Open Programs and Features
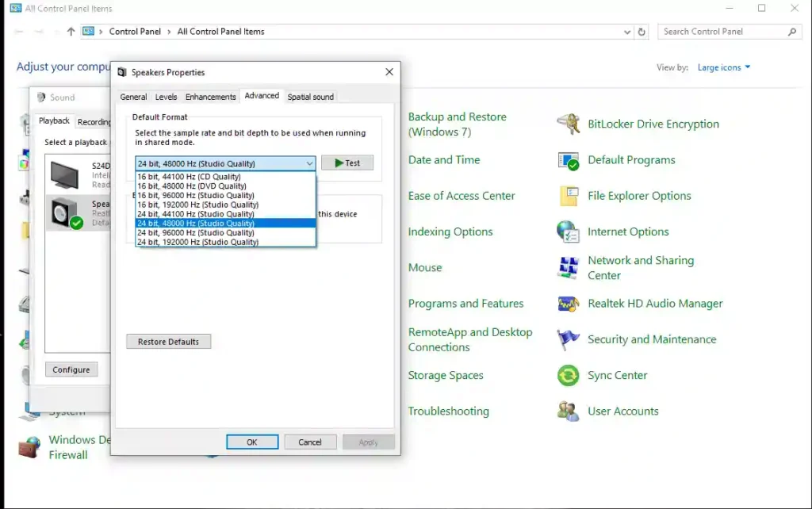 [465, 304]
